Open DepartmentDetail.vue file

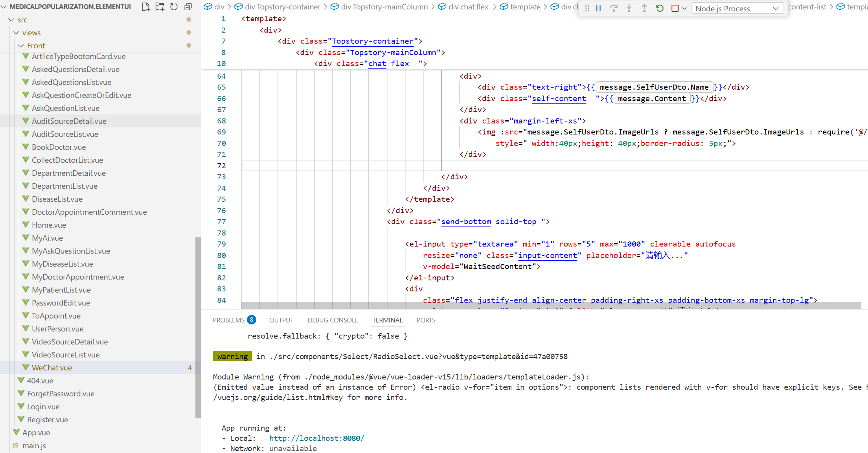100,173
